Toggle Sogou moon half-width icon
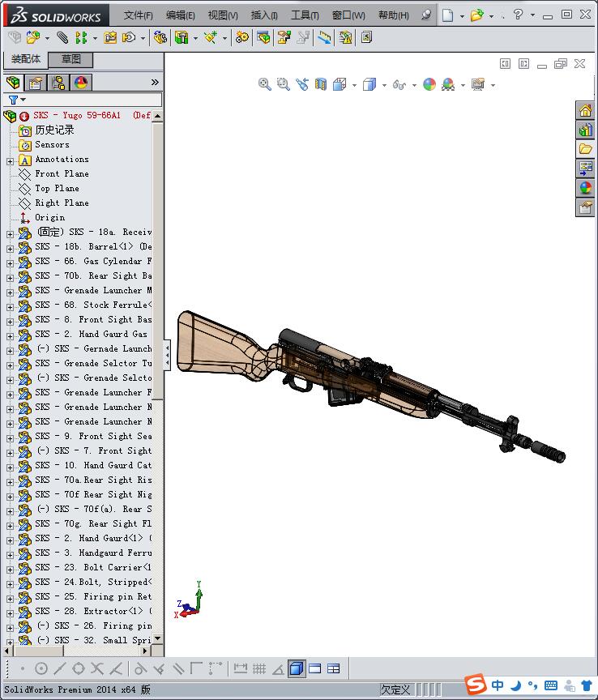 click(516, 685)
